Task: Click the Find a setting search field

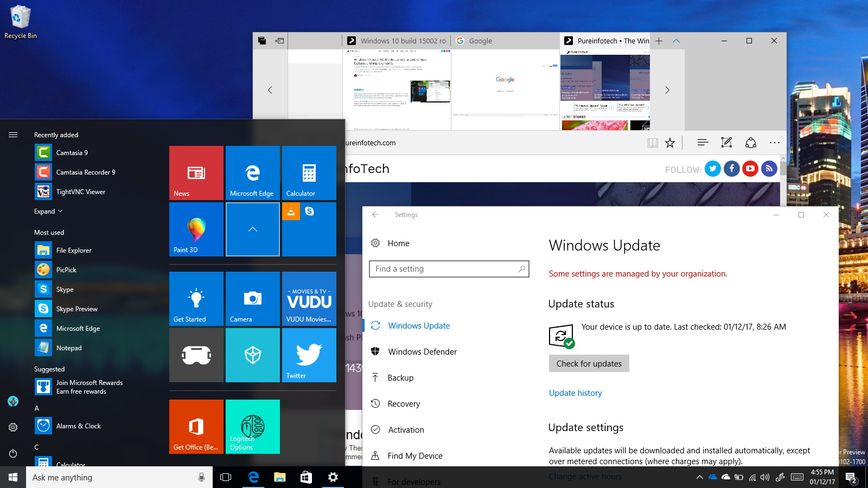Action: click(x=449, y=269)
